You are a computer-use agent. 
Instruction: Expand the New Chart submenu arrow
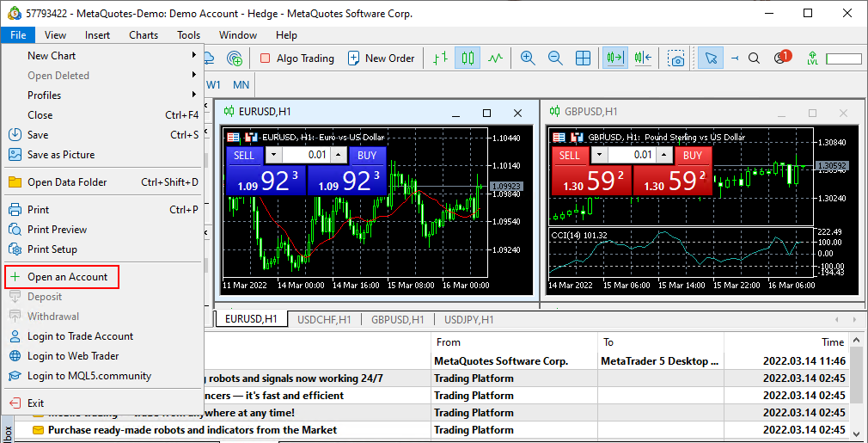point(194,55)
